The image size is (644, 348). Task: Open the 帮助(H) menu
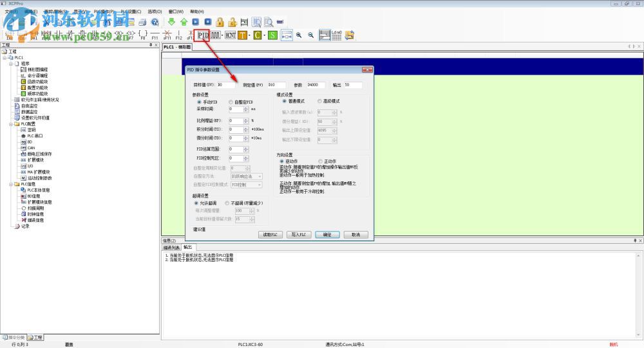click(x=197, y=12)
